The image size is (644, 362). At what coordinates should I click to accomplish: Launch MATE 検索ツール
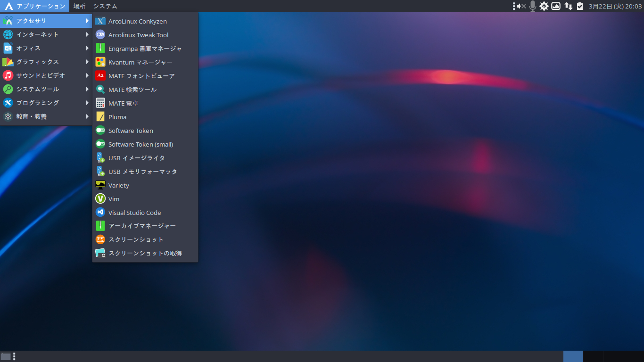coord(145,90)
